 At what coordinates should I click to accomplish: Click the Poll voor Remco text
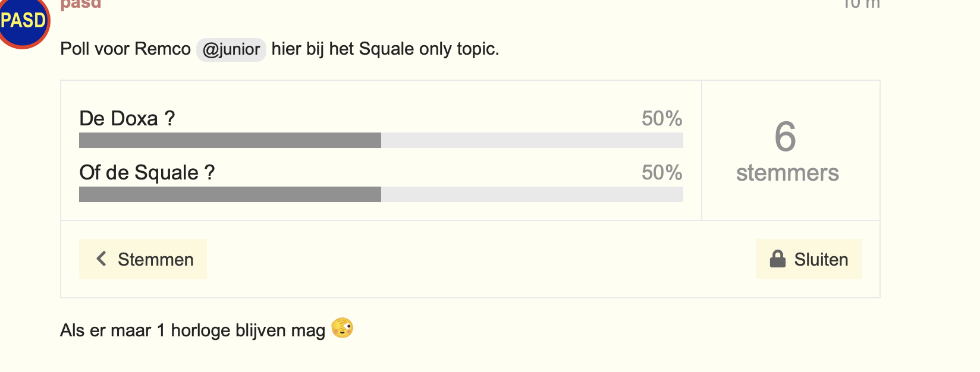tap(125, 49)
